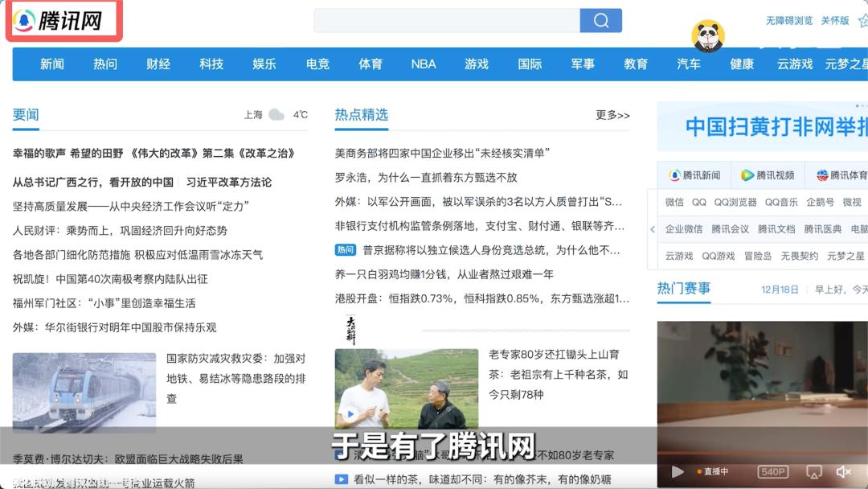868x489 pixels.
Task: Open the 腾讯文档 product link
Action: [776, 229]
